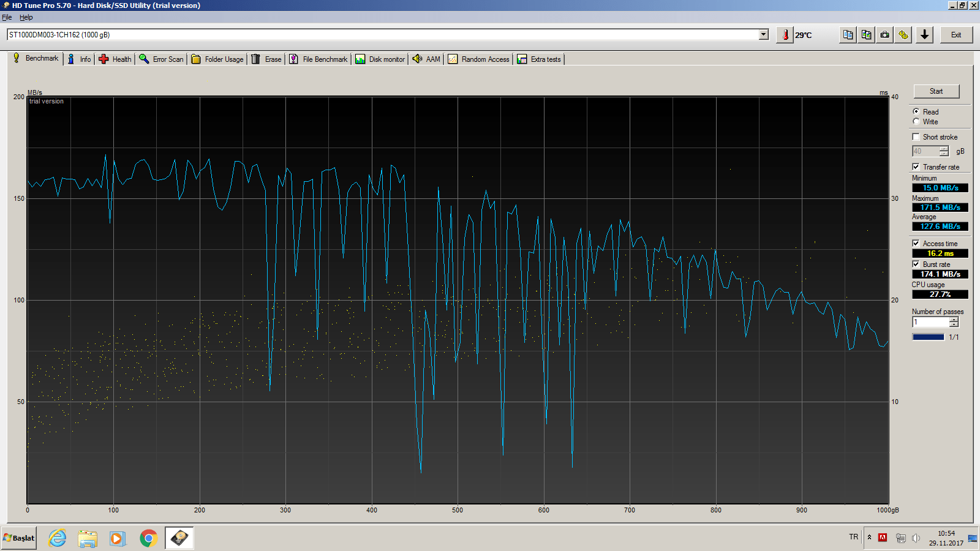Select the Disk monitor tab
Image resolution: width=980 pixels, height=551 pixels.
click(x=380, y=59)
